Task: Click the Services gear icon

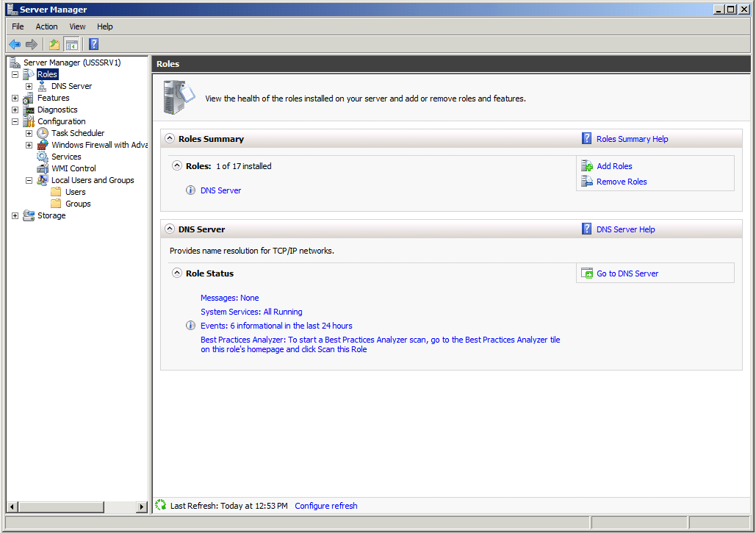Action: coord(43,157)
